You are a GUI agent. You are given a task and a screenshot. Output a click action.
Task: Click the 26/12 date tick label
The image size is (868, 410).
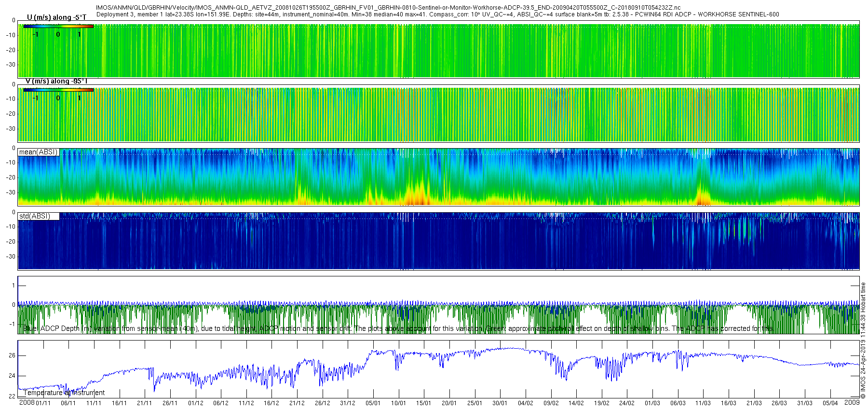click(x=322, y=403)
